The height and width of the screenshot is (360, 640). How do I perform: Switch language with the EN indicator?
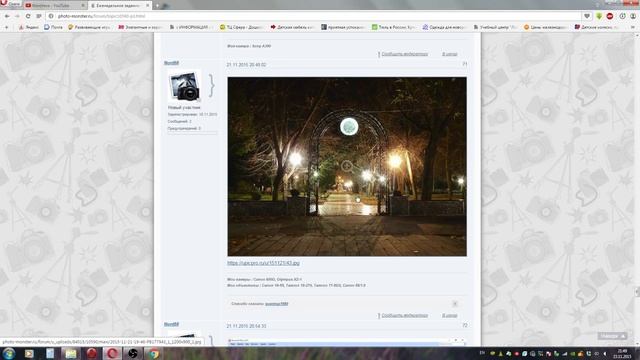482,353
